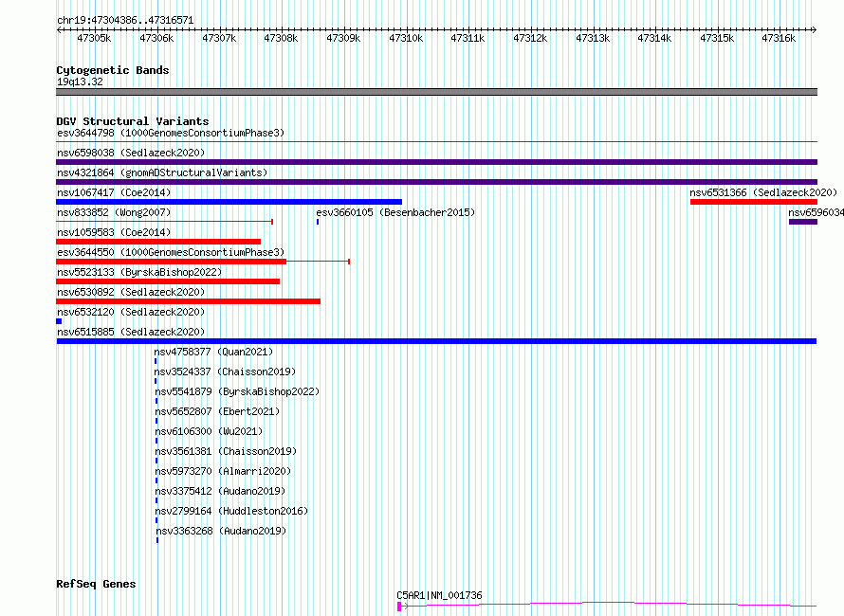Click the DGV Structural Variants track title
The width and height of the screenshot is (844, 616).
133,121
